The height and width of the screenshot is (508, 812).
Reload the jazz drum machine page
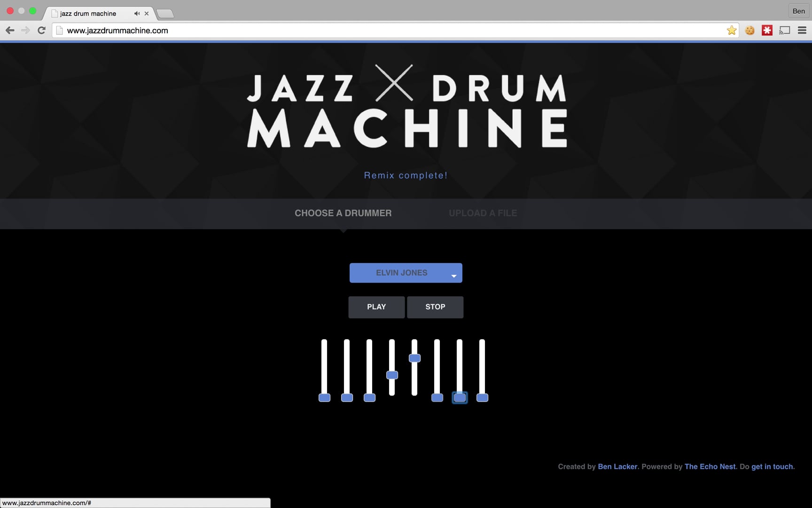tap(41, 30)
